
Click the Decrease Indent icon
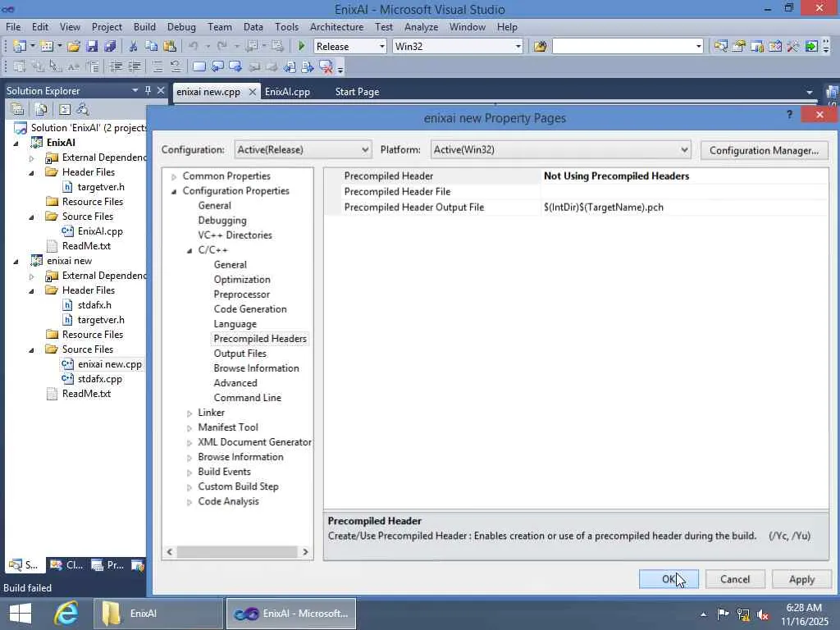(x=116, y=67)
